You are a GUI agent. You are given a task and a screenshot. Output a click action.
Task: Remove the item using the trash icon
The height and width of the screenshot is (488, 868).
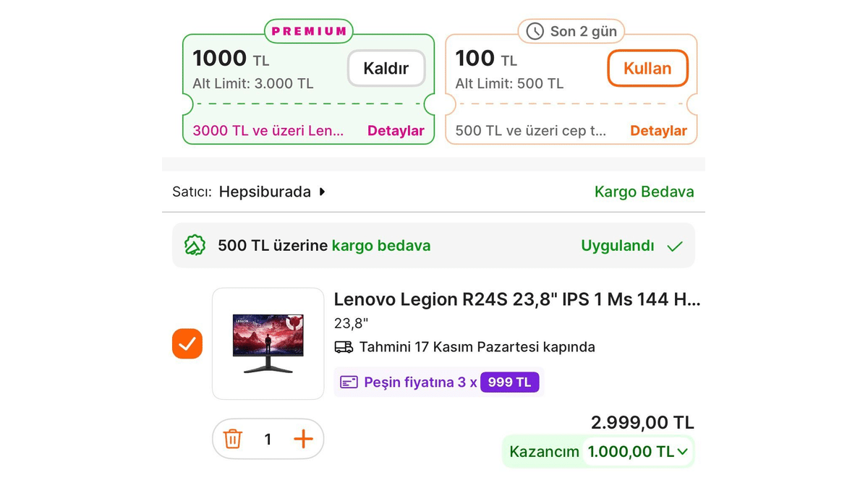click(x=232, y=439)
